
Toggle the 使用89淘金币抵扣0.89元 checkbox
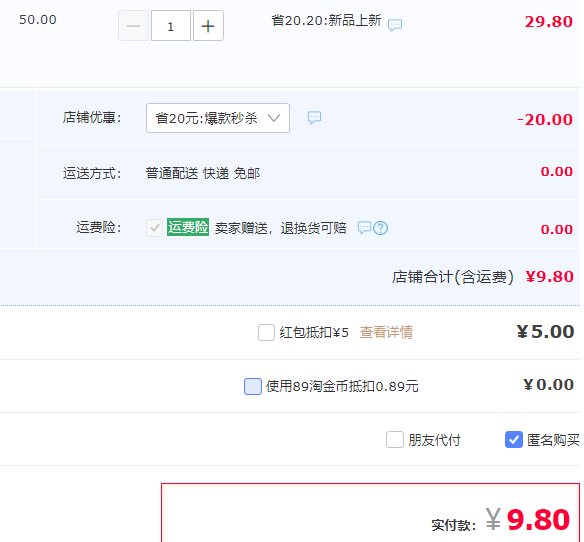(253, 386)
